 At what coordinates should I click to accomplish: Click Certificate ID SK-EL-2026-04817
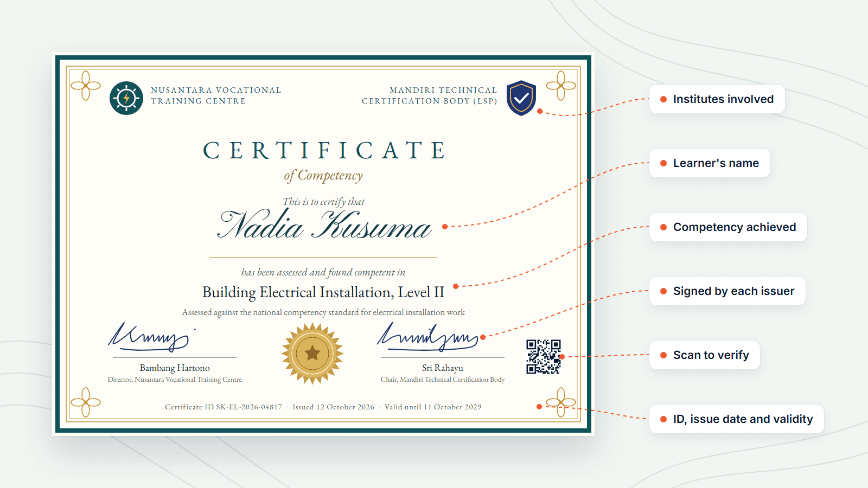(x=224, y=407)
